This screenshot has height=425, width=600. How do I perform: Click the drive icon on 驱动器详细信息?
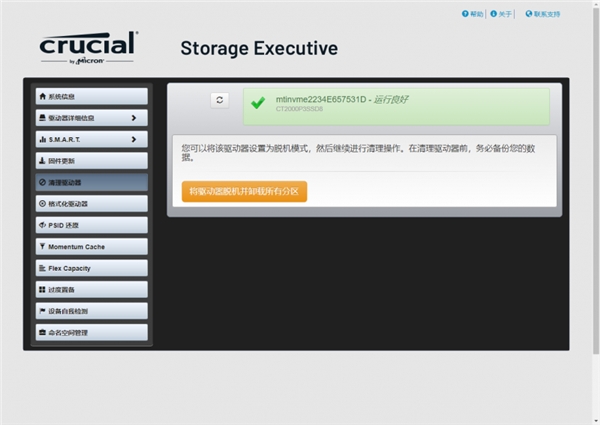click(42, 118)
